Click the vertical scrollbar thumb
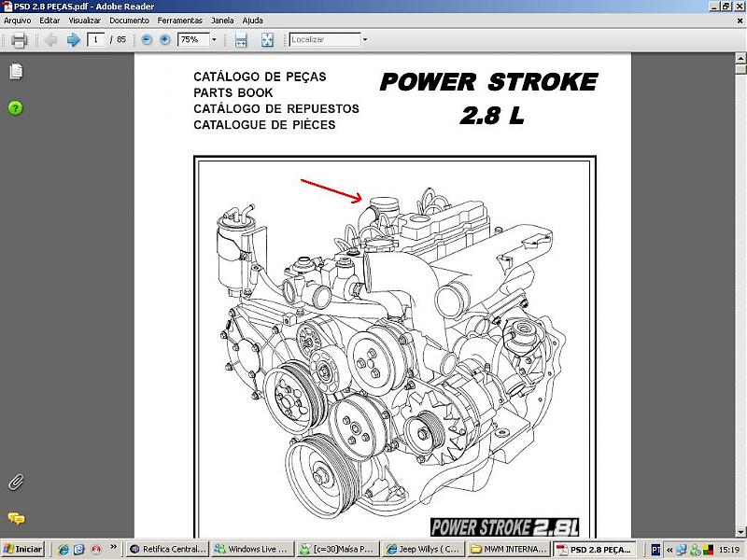 740,69
